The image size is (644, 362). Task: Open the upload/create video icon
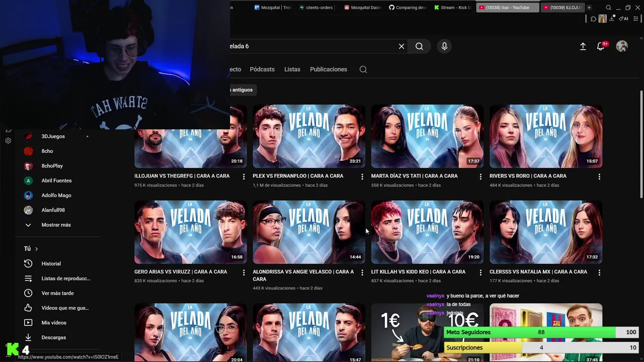583,46
